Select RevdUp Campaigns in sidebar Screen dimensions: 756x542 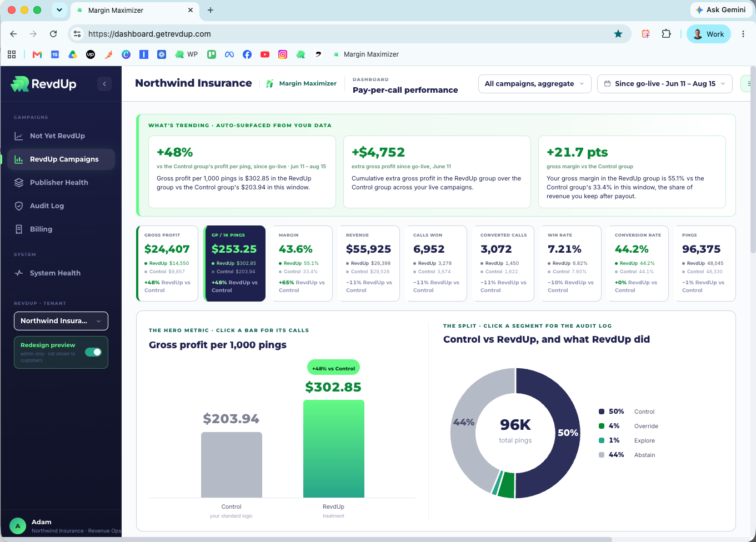click(61, 159)
